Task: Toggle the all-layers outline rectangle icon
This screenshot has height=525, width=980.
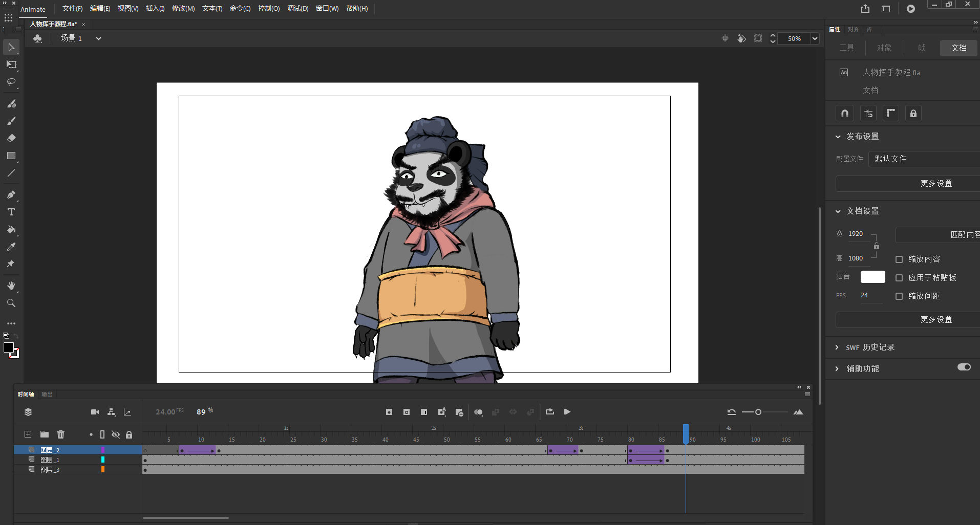Action: (x=102, y=434)
